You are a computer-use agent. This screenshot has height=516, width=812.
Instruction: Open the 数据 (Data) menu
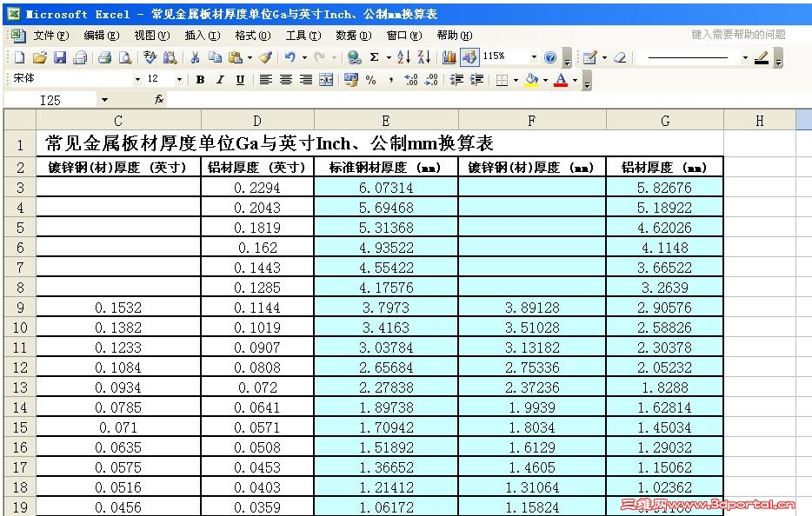click(353, 36)
